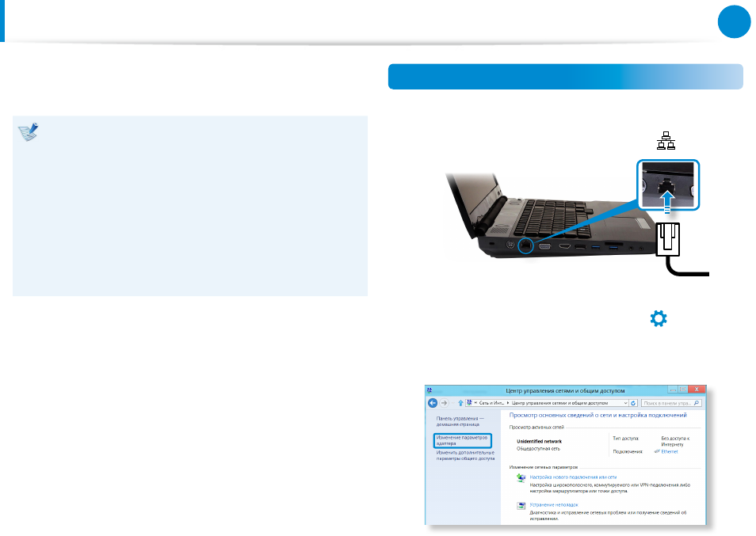756x536 pixels.
Task: Expand the 'Сеть и Инт...' breadcrumb arrow
Action: click(x=508, y=403)
